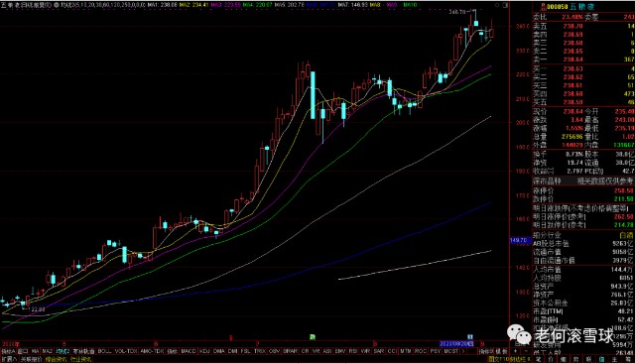The width and height of the screenshot is (635, 364).
Task: Click the 五粮液 stock name header
Action: pyautogui.click(x=582, y=7)
